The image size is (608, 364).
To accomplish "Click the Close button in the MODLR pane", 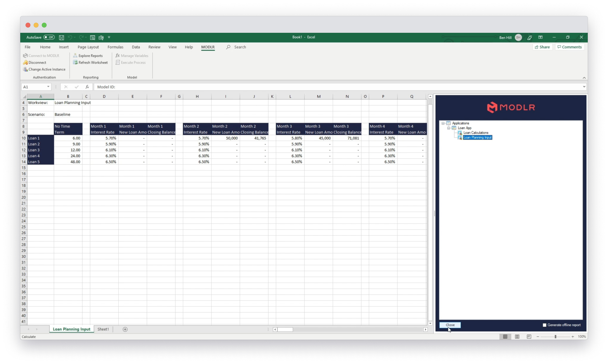I will 450,325.
